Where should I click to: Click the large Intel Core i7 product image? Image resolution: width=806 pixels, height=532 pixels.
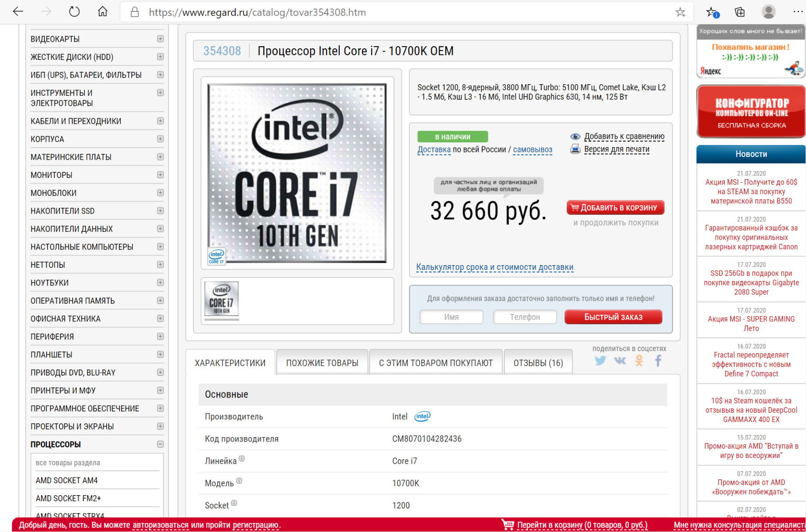click(297, 173)
